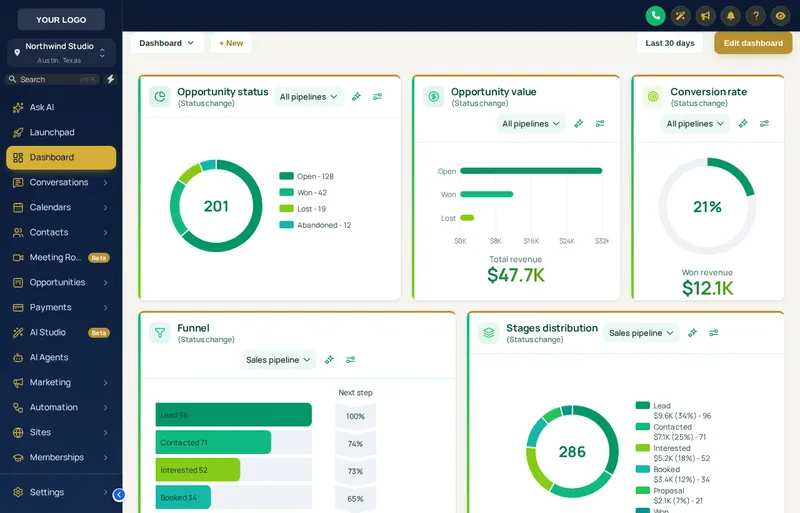Expand the Memberships sidebar chevron
The image size is (800, 513).
pos(106,457)
